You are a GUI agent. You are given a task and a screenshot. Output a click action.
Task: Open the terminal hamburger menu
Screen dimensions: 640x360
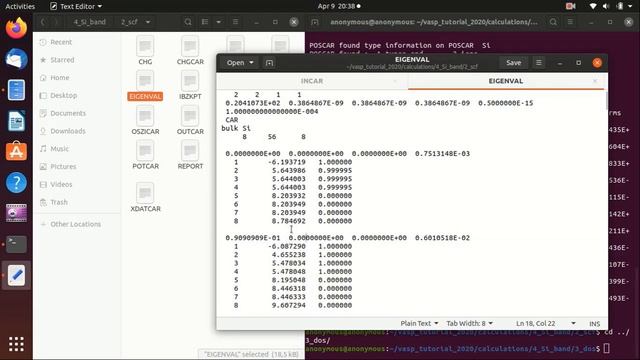(x=570, y=22)
